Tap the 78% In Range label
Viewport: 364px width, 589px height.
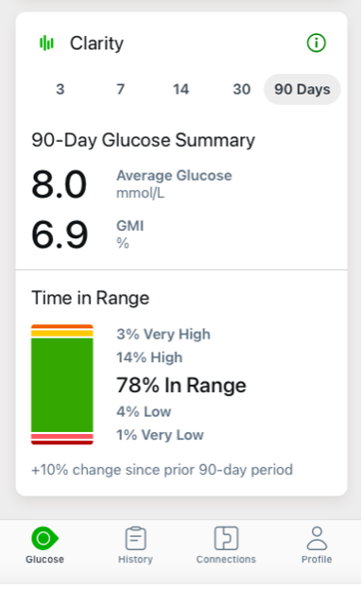click(x=182, y=385)
